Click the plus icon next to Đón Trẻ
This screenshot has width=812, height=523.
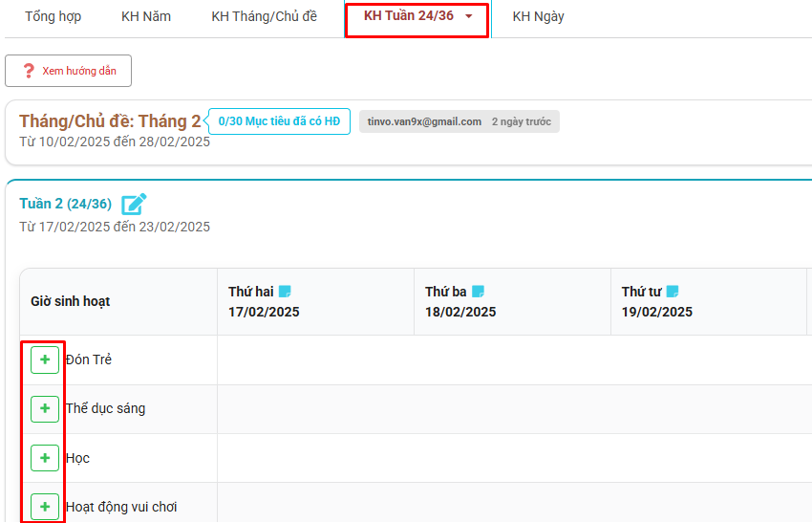[45, 360]
